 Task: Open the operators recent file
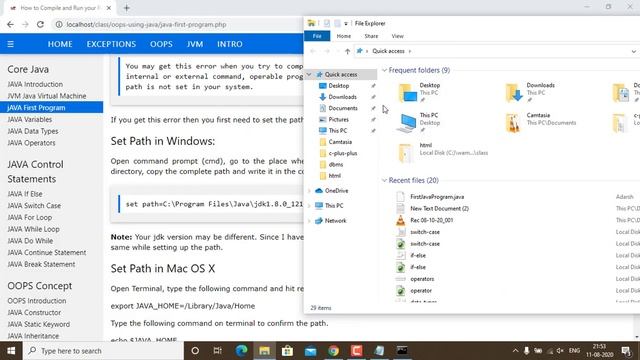422,279
